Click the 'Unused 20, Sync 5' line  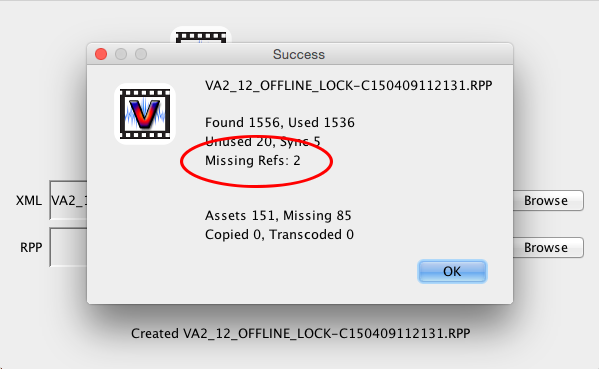(x=263, y=142)
